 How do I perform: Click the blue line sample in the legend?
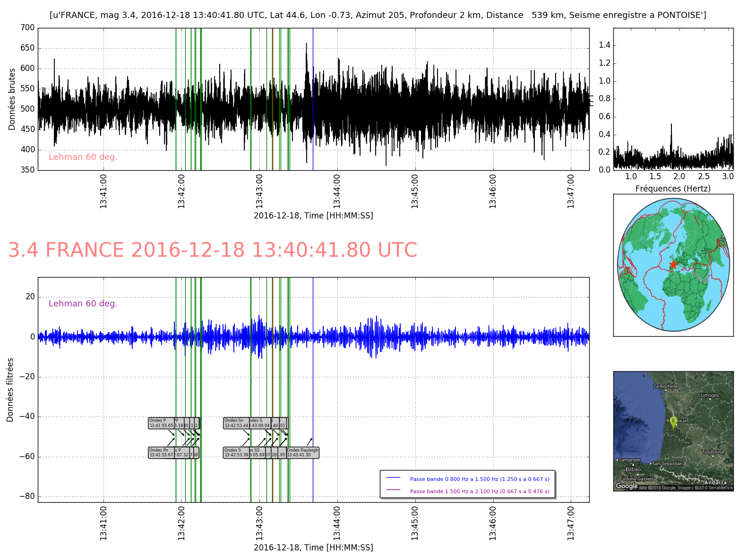point(393,479)
